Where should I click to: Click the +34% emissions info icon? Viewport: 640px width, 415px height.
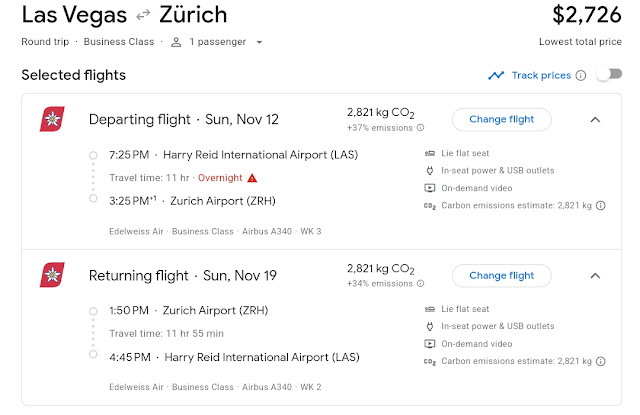[x=420, y=284]
